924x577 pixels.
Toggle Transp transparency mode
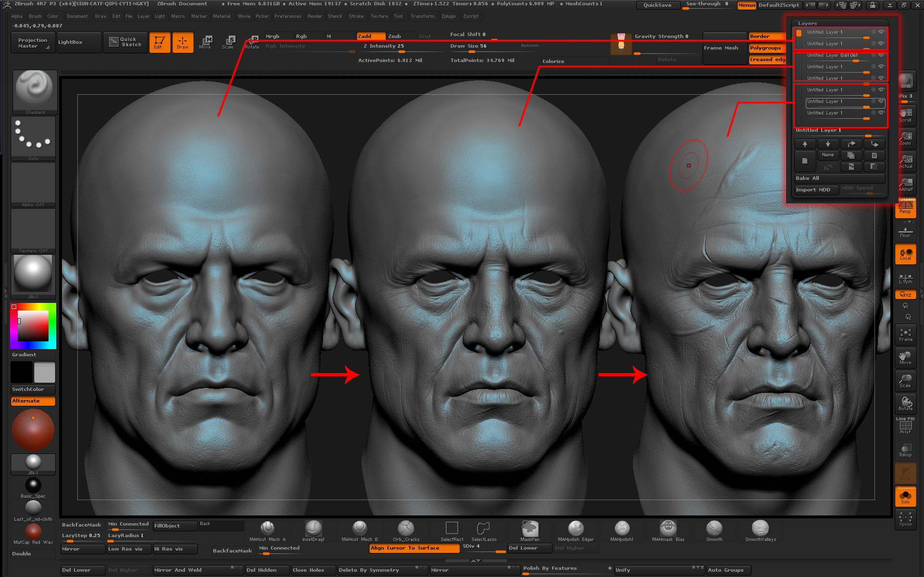click(906, 450)
